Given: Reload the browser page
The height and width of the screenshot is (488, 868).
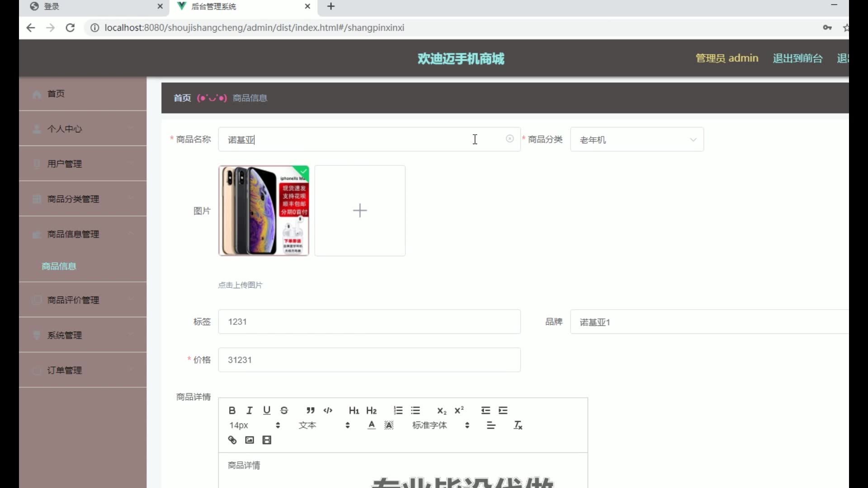Looking at the screenshot, I should pos(70,28).
